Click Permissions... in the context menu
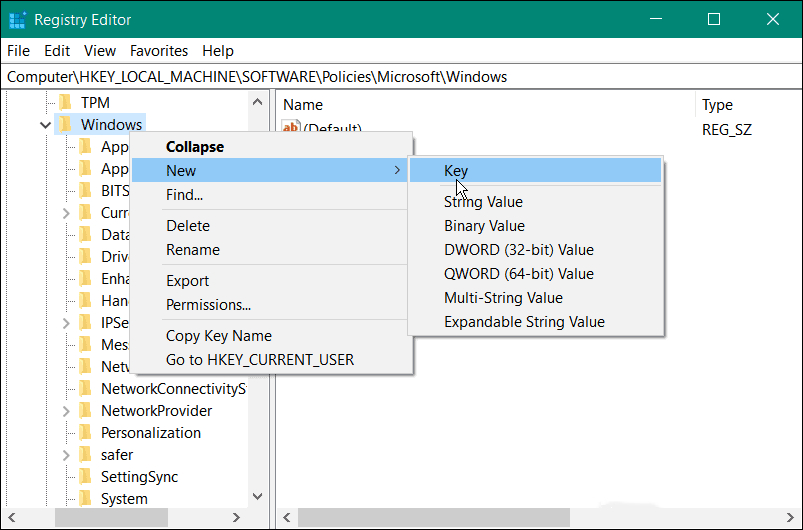The width and height of the screenshot is (803, 530). click(x=208, y=305)
